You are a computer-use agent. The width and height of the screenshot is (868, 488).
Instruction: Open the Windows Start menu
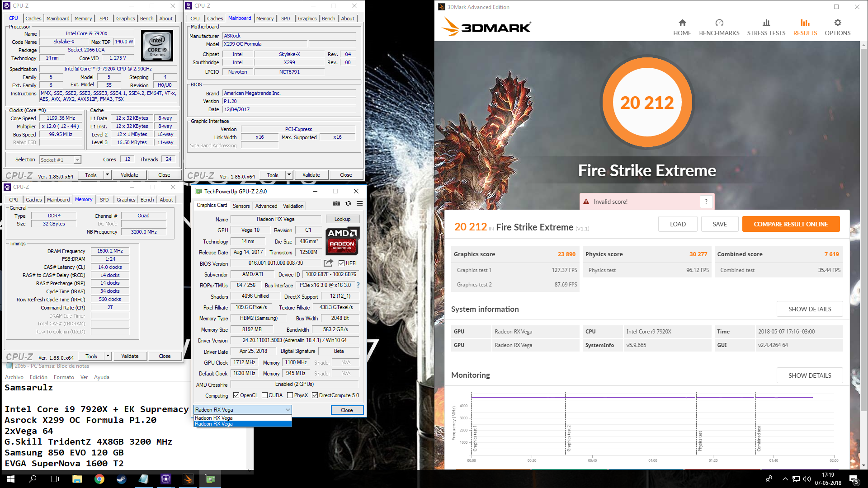(x=11, y=479)
